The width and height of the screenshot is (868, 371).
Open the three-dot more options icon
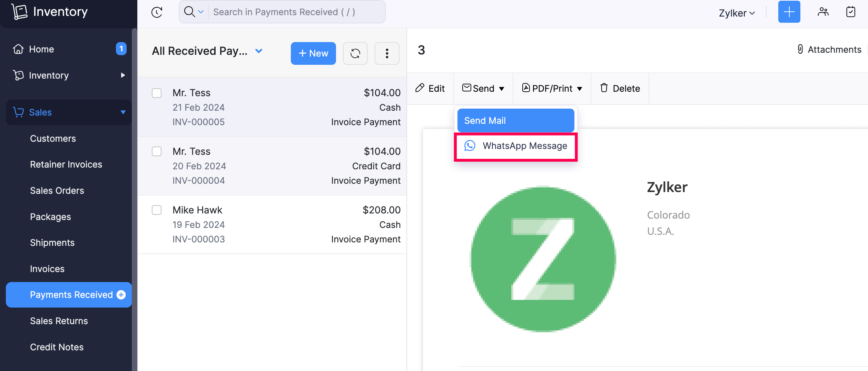click(387, 53)
